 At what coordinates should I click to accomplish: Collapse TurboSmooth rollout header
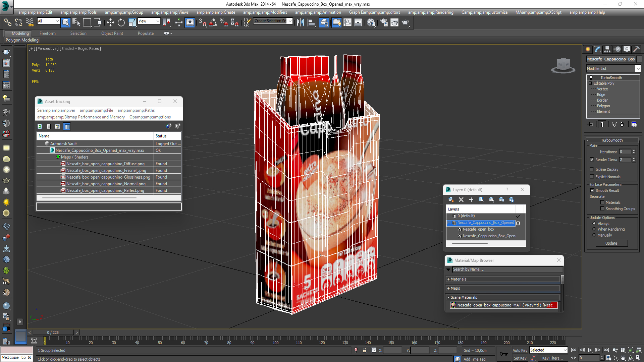612,140
